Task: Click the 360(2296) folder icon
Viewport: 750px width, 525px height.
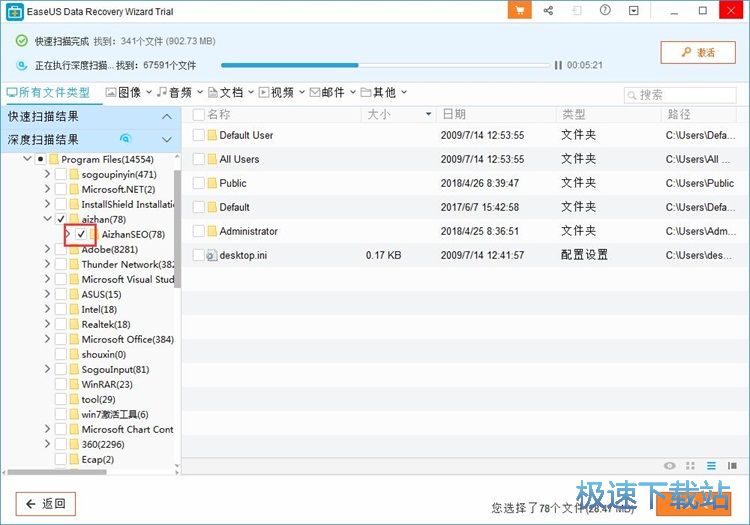Action: [74, 444]
